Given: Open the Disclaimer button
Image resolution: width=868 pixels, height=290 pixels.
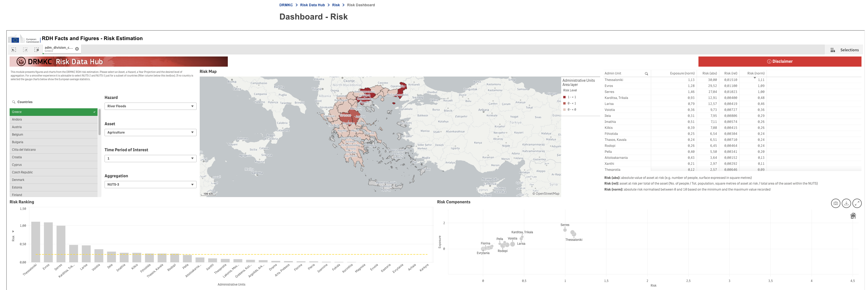Looking at the screenshot, I should coord(779,61).
